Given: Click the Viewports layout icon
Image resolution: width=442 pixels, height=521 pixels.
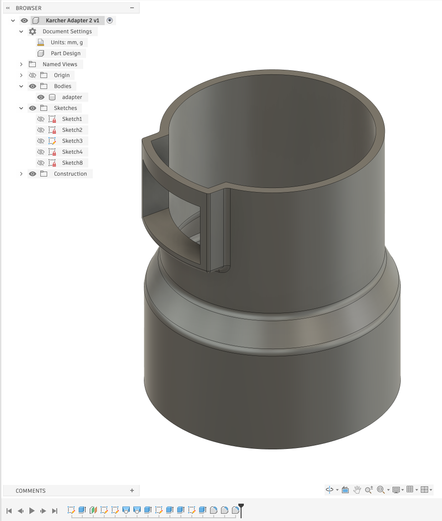Looking at the screenshot, I should 424,489.
